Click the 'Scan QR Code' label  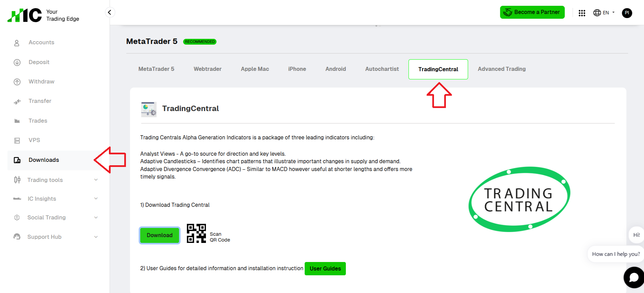click(220, 237)
